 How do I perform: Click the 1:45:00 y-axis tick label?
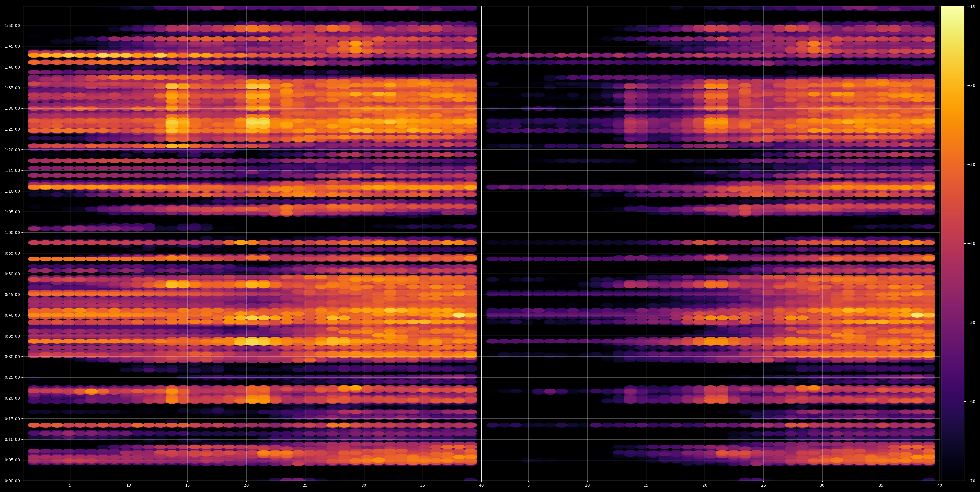click(12, 46)
